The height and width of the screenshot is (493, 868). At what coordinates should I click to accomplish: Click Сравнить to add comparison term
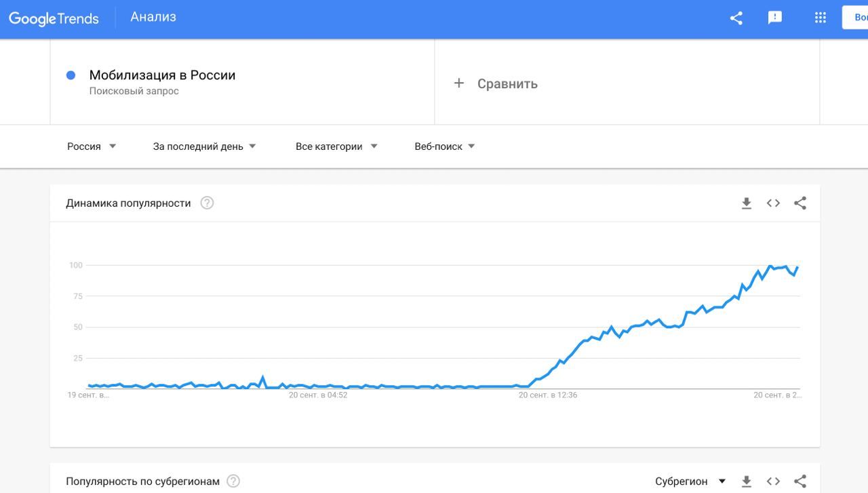tap(496, 83)
